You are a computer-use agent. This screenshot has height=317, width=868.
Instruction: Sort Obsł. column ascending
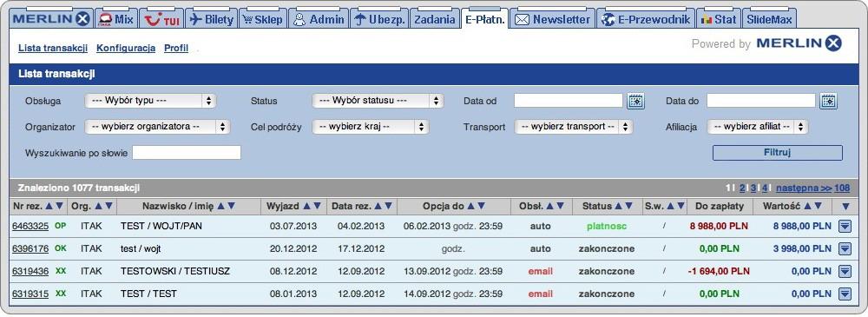click(549, 206)
